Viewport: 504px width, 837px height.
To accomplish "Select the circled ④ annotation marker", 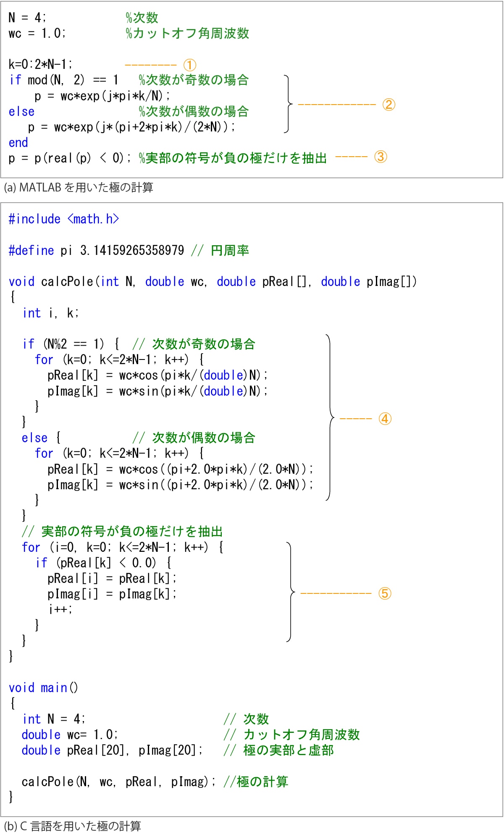I will coord(385,419).
